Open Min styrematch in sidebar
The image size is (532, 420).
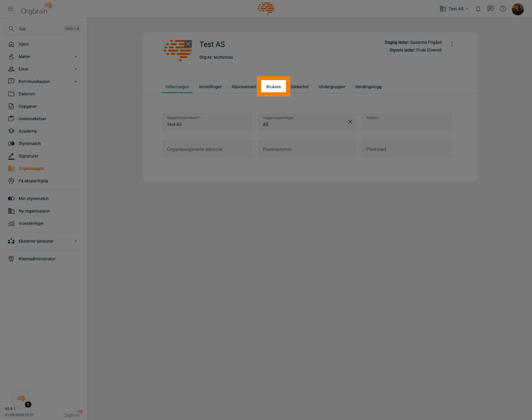pos(44,199)
